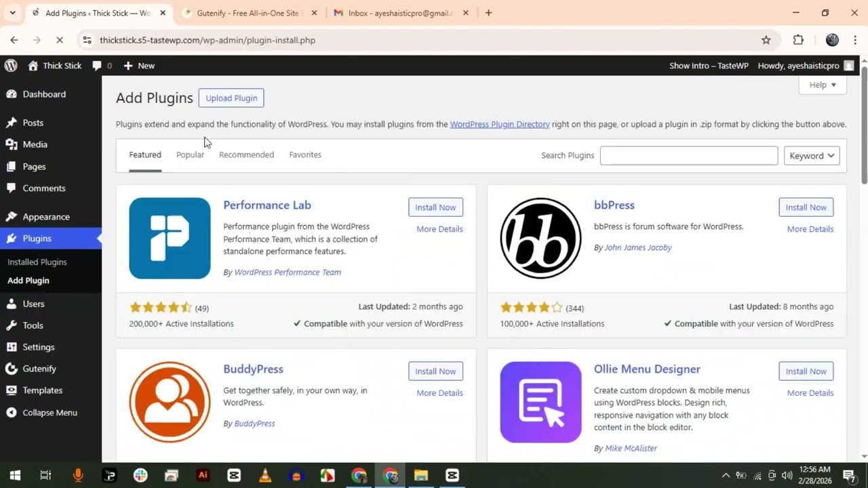Open the Howdy, ayeshaisticpro account menu
Screen dimensions: 868x488
pos(806,66)
